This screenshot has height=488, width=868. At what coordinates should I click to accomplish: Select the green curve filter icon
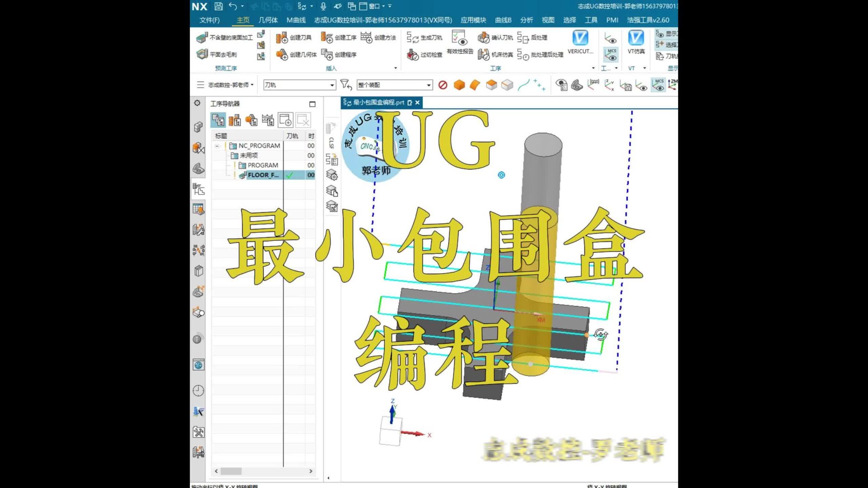click(524, 85)
